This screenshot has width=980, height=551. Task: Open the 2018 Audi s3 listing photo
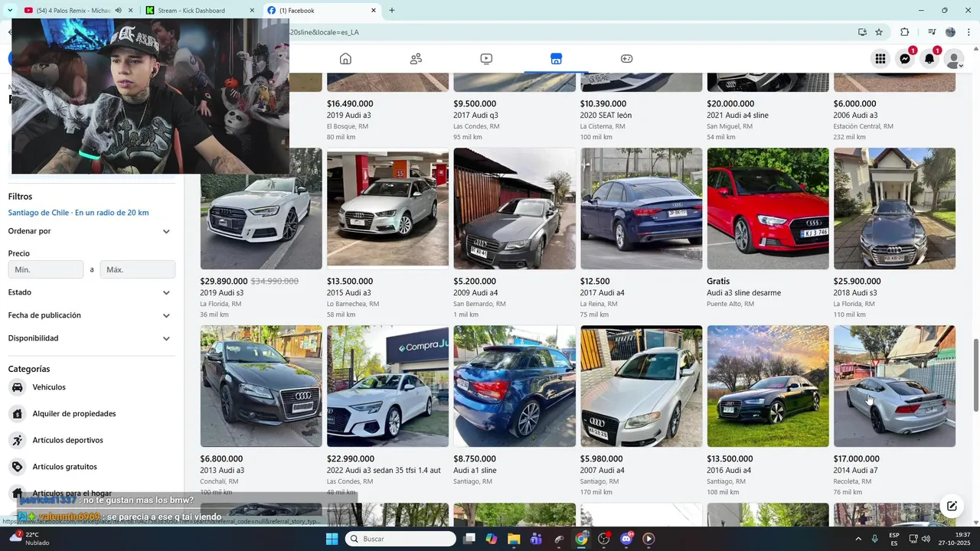(x=894, y=209)
